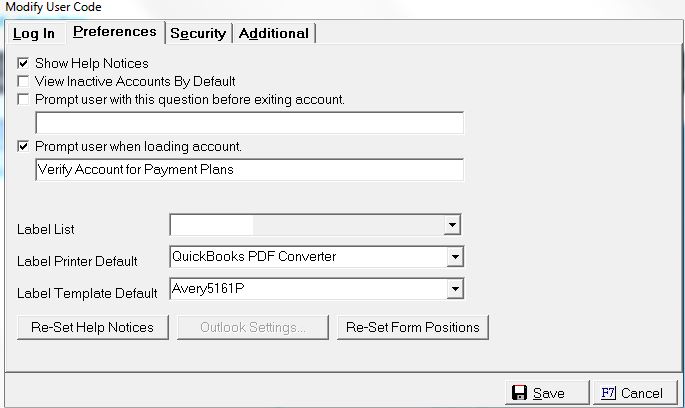The height and width of the screenshot is (408, 685).
Task: Enable View Inactive Accounts By Default
Action: 23,81
